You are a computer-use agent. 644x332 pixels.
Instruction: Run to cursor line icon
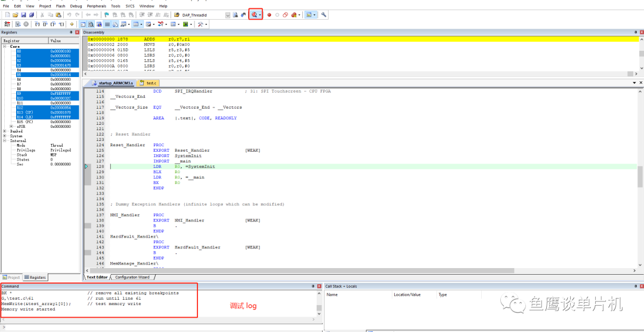point(61,24)
